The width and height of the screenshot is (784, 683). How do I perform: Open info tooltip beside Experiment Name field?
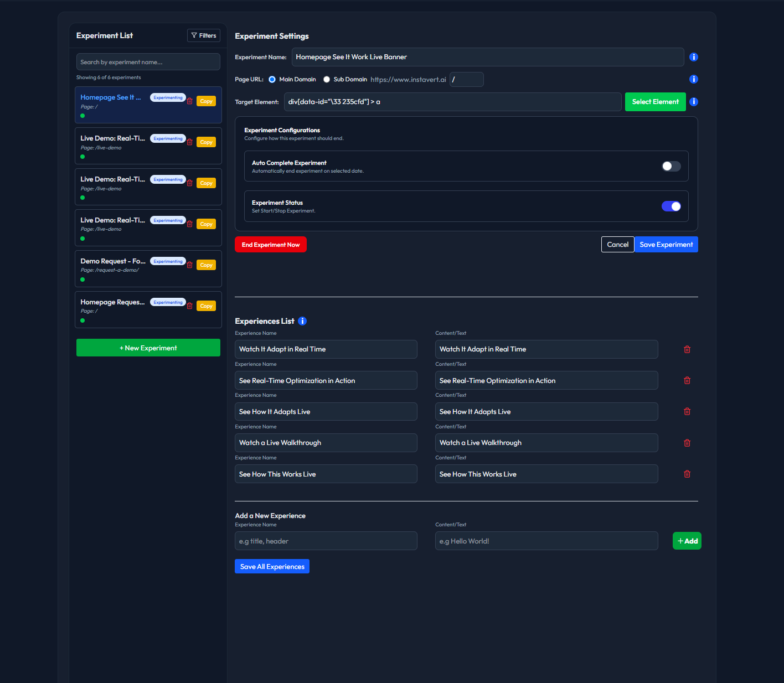pos(694,57)
